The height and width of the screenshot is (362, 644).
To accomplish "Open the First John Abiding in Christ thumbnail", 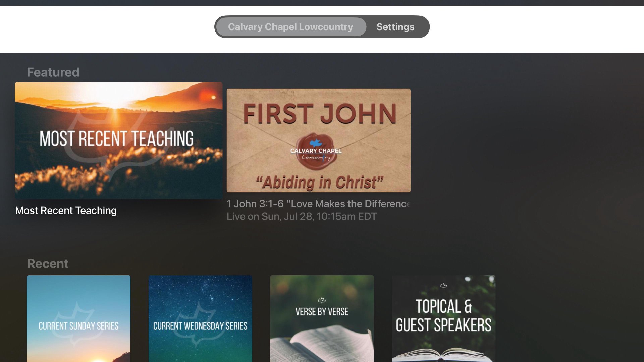I will (318, 140).
